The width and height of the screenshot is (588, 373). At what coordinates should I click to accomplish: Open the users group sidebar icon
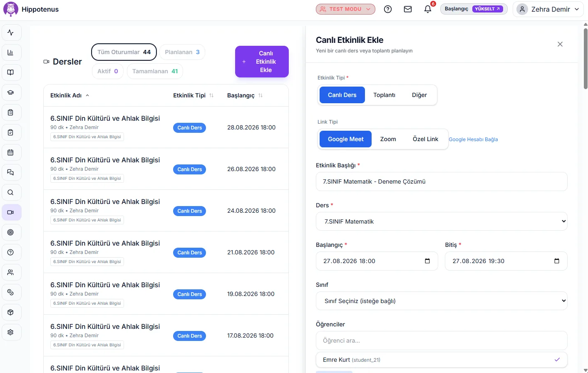coord(11,272)
